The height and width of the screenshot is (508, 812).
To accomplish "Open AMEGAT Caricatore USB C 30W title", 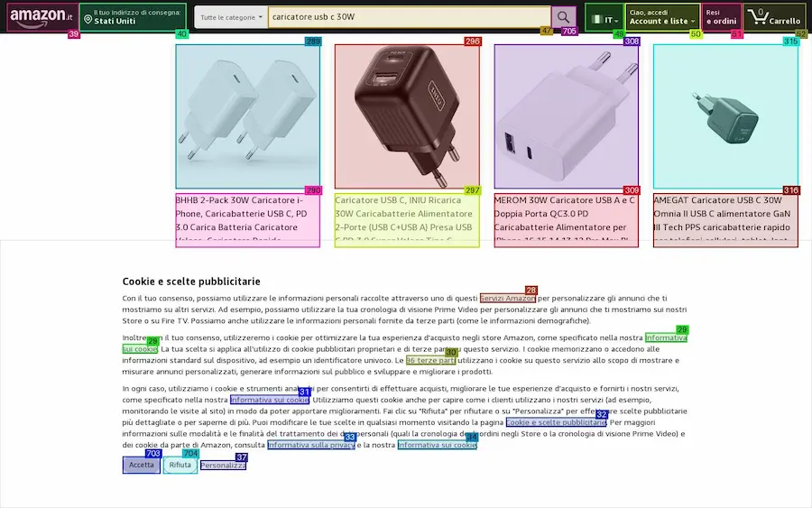I will (725, 220).
